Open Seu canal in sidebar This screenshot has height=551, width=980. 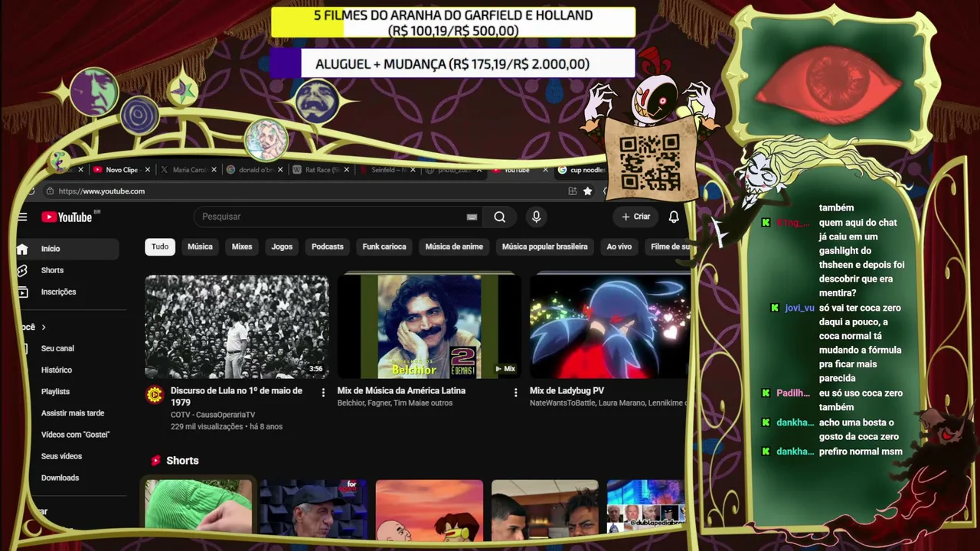57,348
